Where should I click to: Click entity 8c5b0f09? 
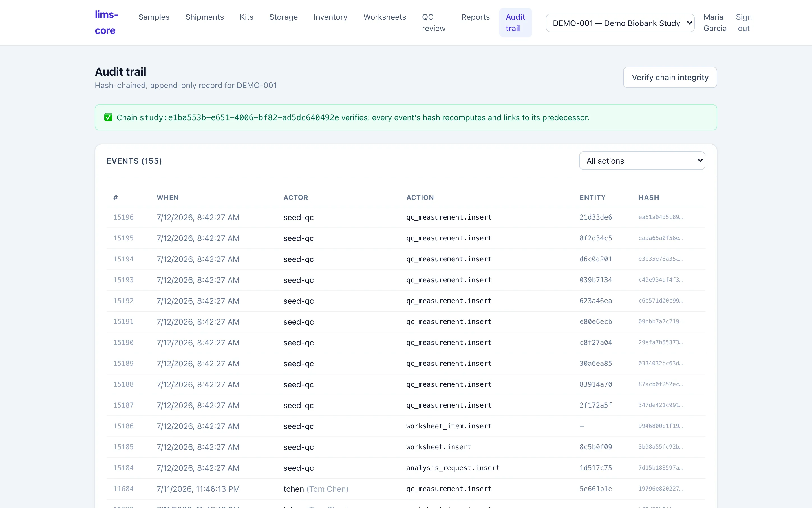coord(595,447)
